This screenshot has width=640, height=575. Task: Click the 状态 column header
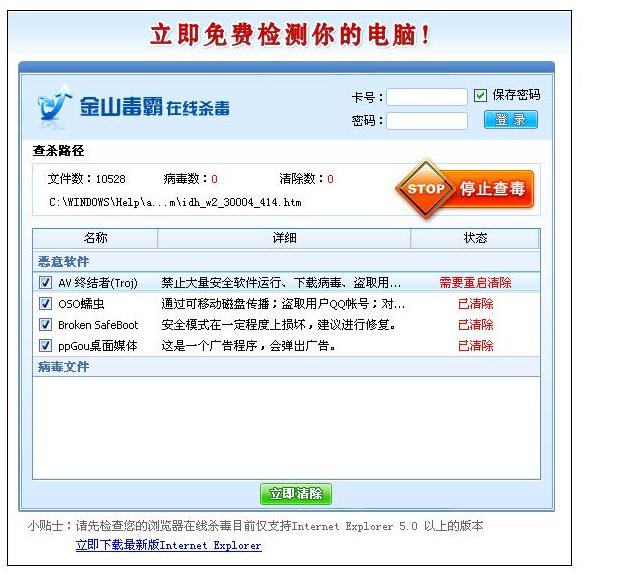point(475,238)
